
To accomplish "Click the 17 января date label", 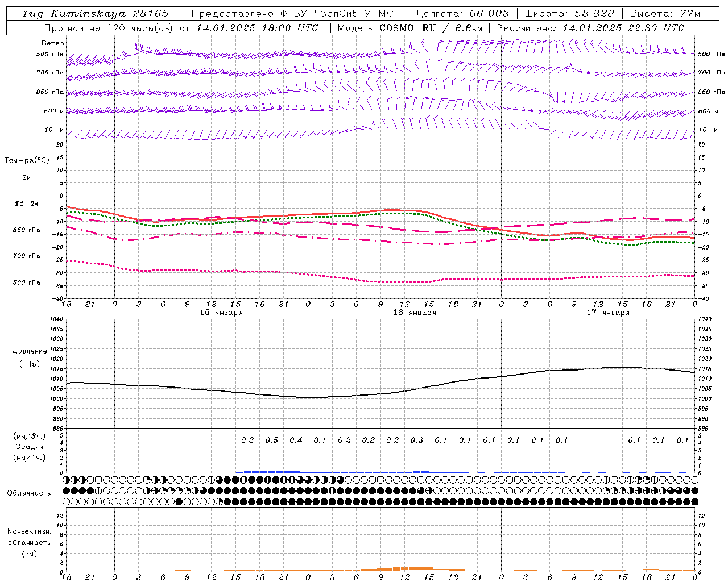I will tap(608, 313).
